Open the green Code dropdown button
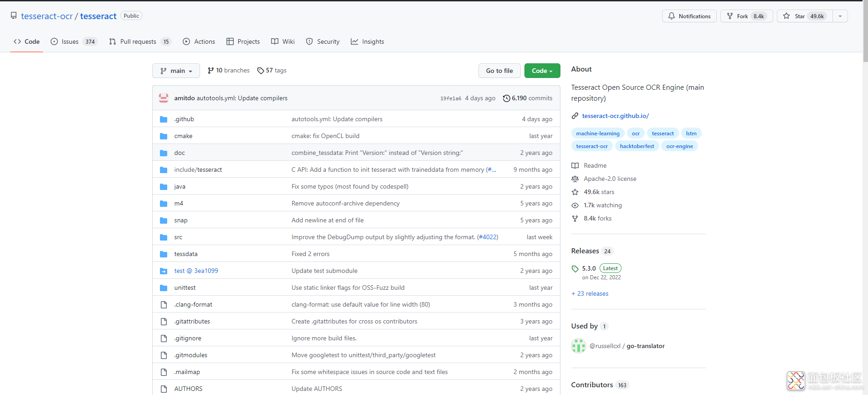Screen dimensions: 868x395 coord(542,71)
